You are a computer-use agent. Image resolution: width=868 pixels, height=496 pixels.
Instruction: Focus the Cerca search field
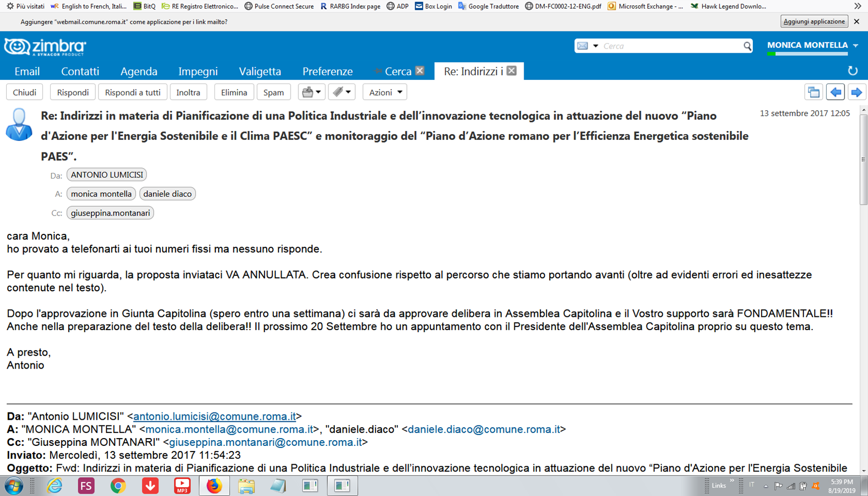pyautogui.click(x=671, y=46)
